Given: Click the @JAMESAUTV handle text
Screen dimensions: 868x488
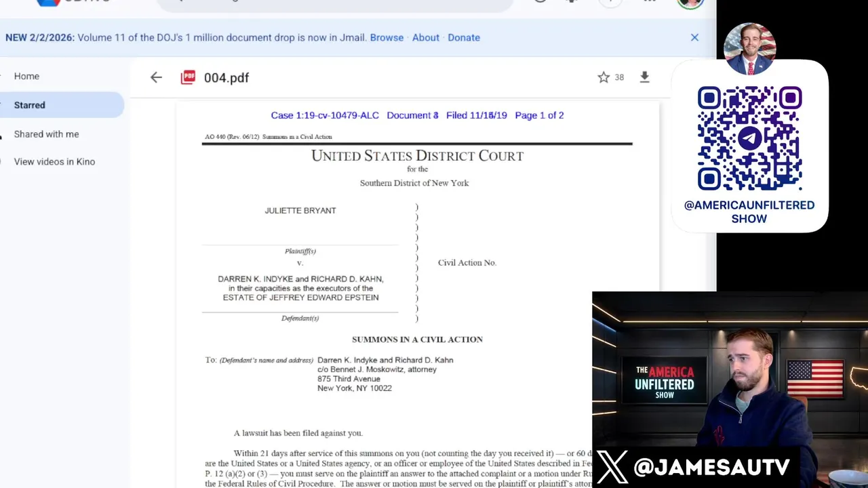Looking at the screenshot, I should click(x=711, y=467).
